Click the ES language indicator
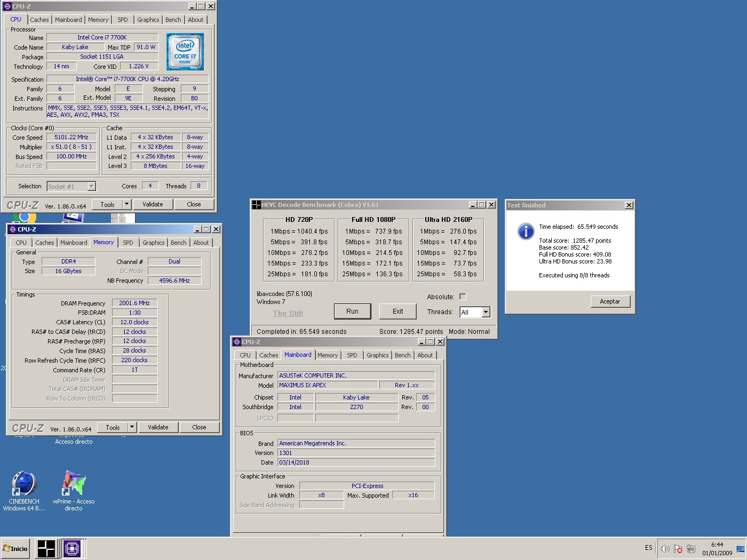Viewport: 747px width, 560px height. tap(649, 548)
